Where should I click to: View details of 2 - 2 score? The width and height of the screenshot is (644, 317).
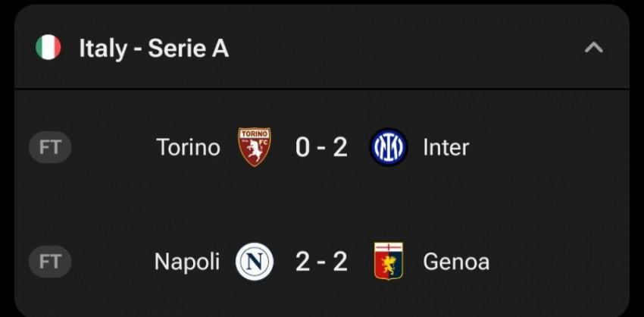321,262
